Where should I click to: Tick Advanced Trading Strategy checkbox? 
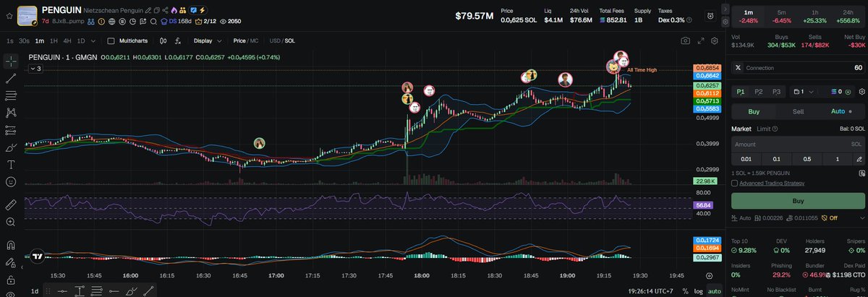[734, 183]
